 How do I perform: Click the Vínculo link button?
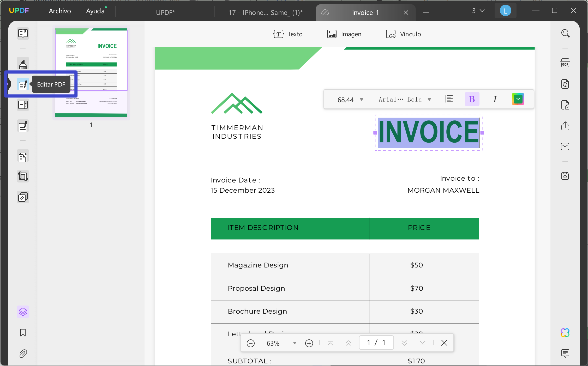point(403,34)
